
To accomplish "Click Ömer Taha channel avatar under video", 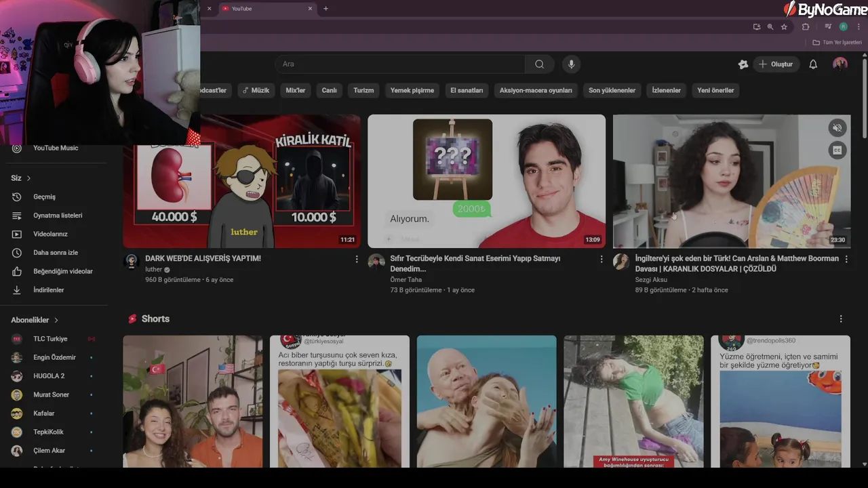I will [376, 262].
